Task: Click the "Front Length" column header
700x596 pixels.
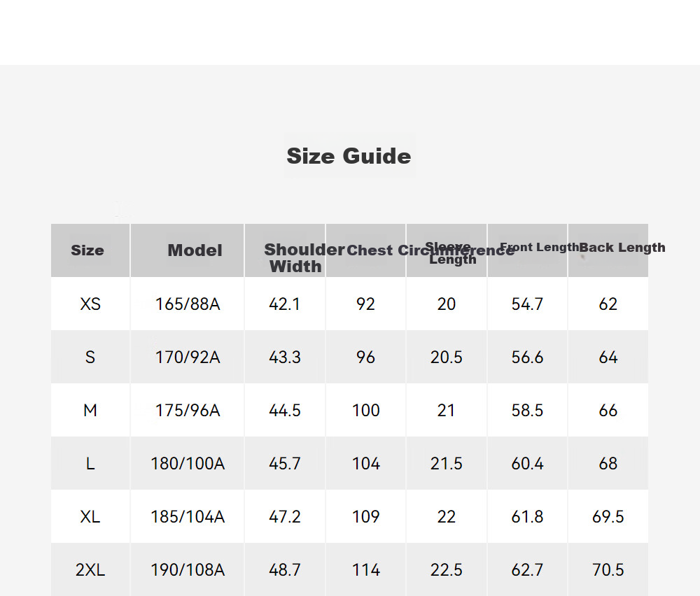Action: point(539,247)
